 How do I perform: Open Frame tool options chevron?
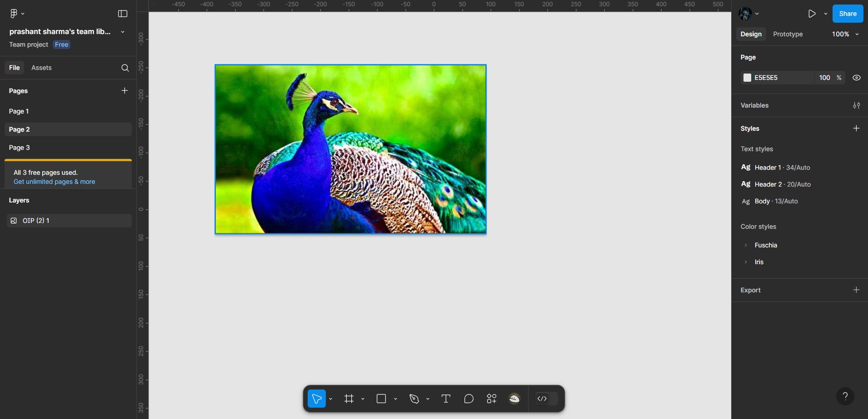[363, 399]
